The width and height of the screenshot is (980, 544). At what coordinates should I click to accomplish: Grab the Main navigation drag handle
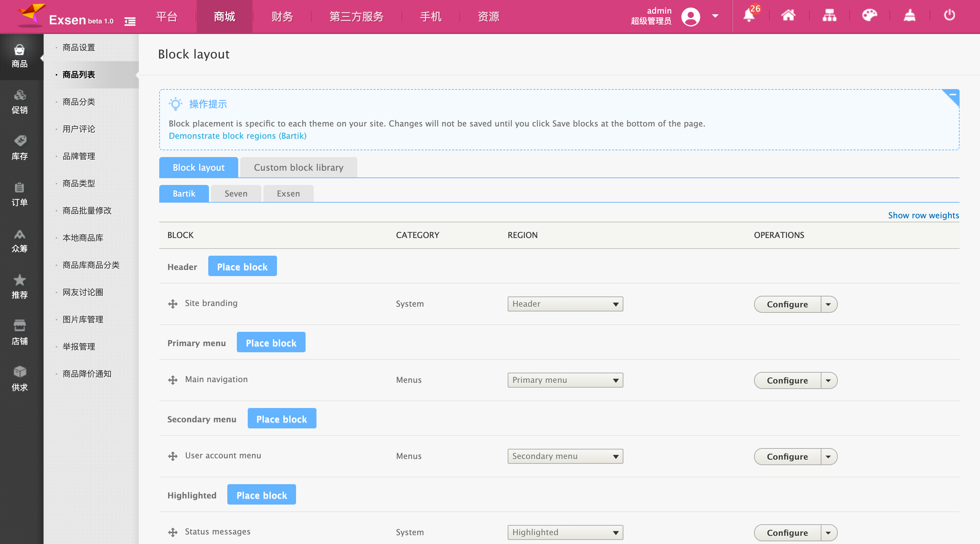tap(173, 380)
